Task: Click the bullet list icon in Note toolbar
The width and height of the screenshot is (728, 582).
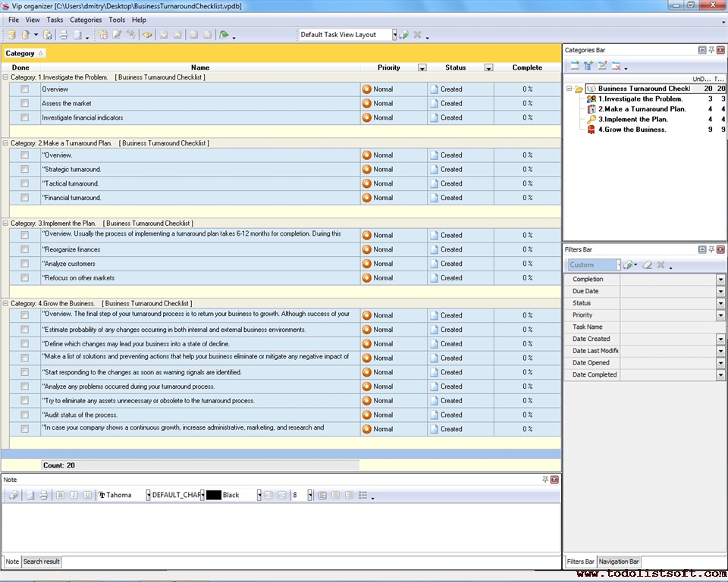Action: 363,495
